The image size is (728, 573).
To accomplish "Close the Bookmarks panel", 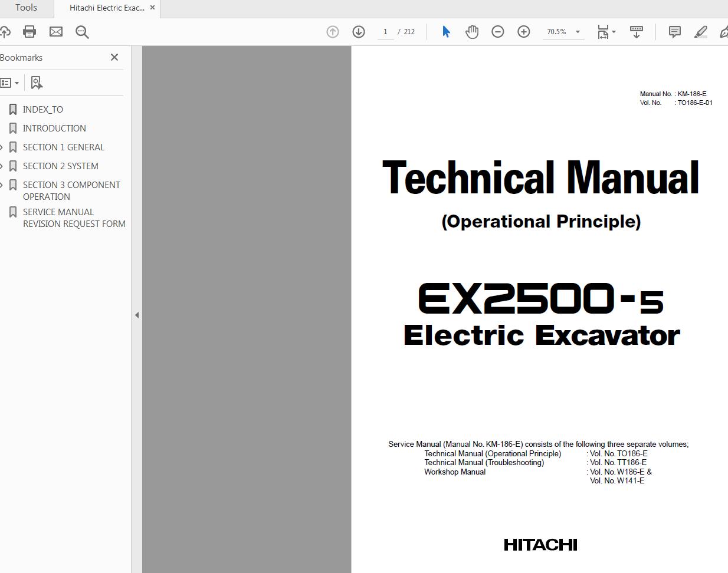I will 114,57.
